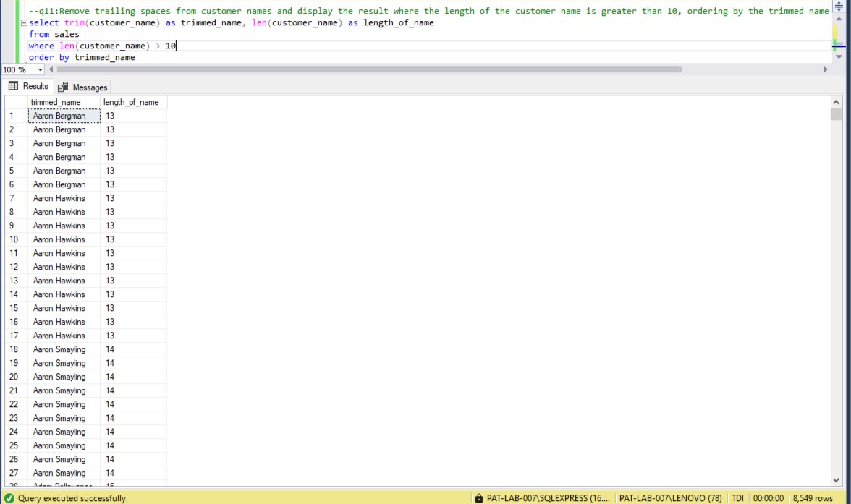Click the --q11 comment line in editor

click(x=428, y=11)
